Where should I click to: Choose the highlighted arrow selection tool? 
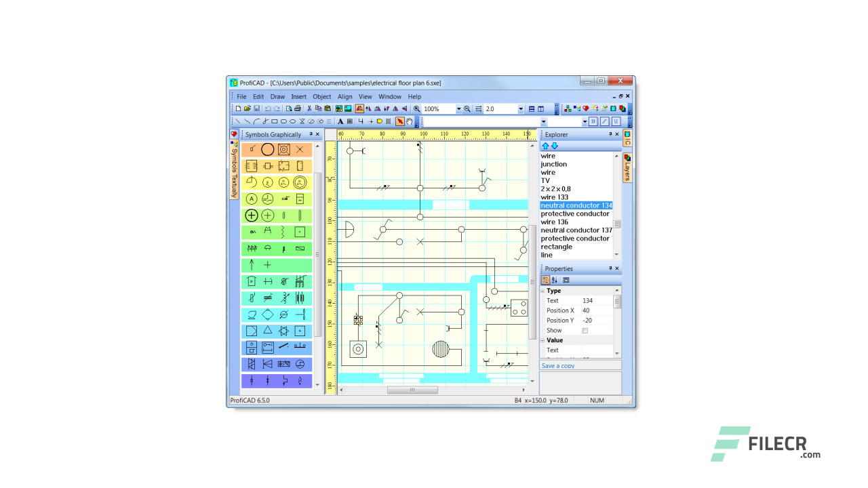click(x=400, y=121)
